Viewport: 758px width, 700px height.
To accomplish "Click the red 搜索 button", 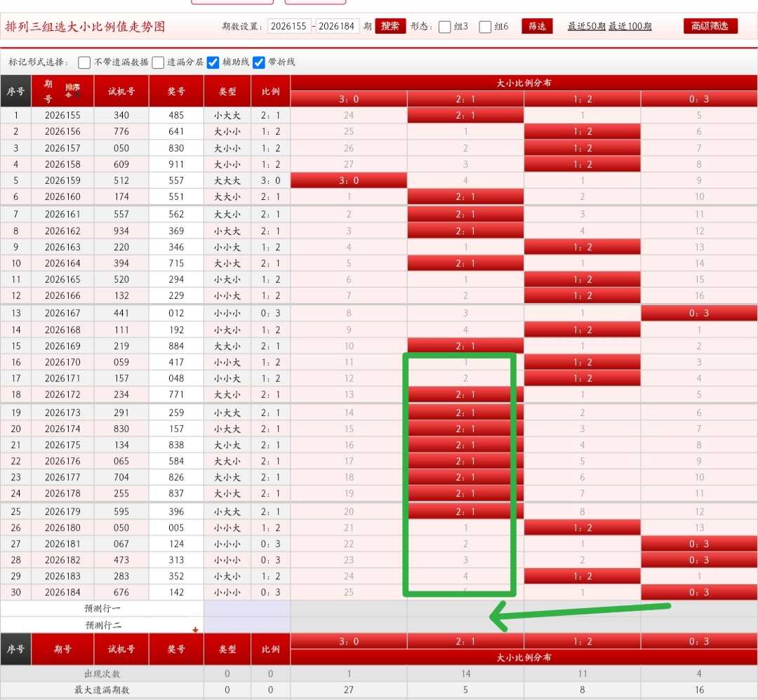I will point(390,26).
